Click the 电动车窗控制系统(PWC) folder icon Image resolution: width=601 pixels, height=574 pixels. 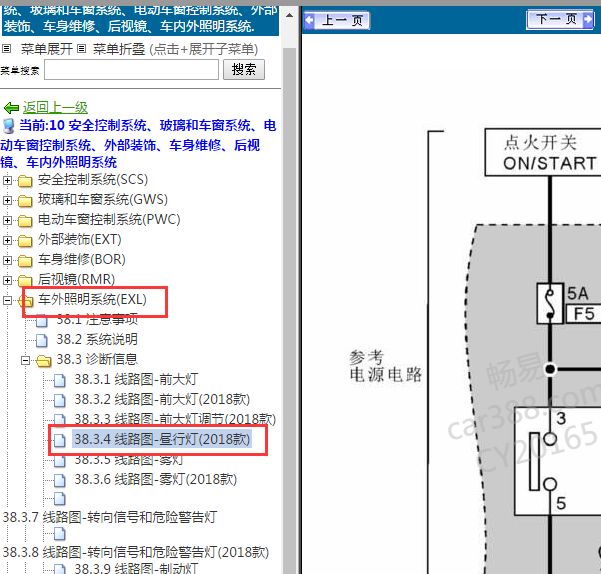[x=25, y=221]
